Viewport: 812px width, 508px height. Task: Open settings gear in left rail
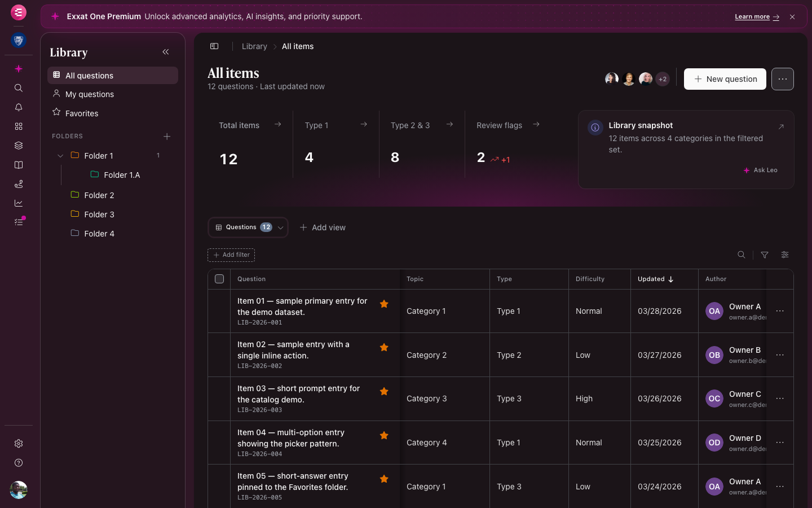coord(19,444)
